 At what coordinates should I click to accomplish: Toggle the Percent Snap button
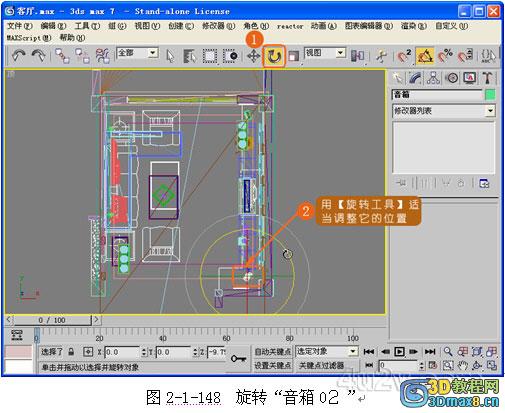[445, 56]
